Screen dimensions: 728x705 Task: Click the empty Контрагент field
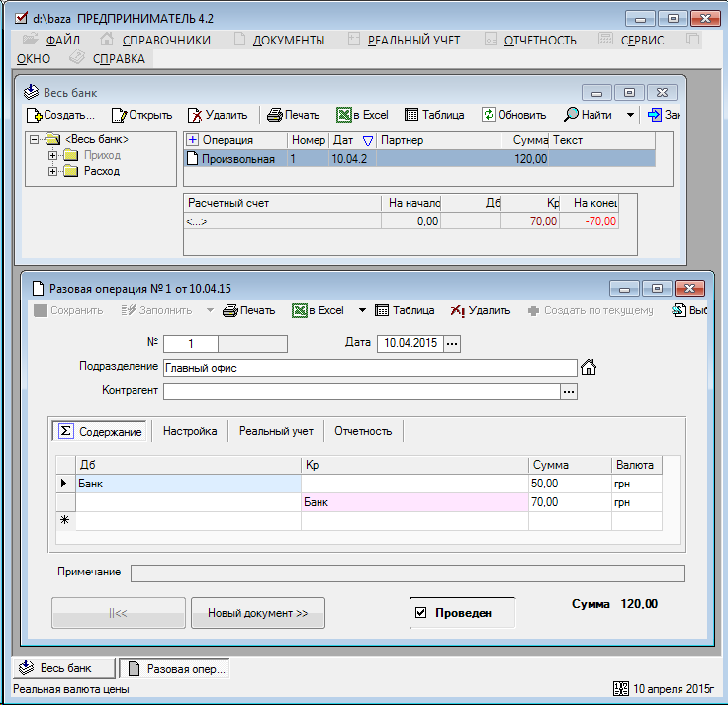tap(362, 392)
